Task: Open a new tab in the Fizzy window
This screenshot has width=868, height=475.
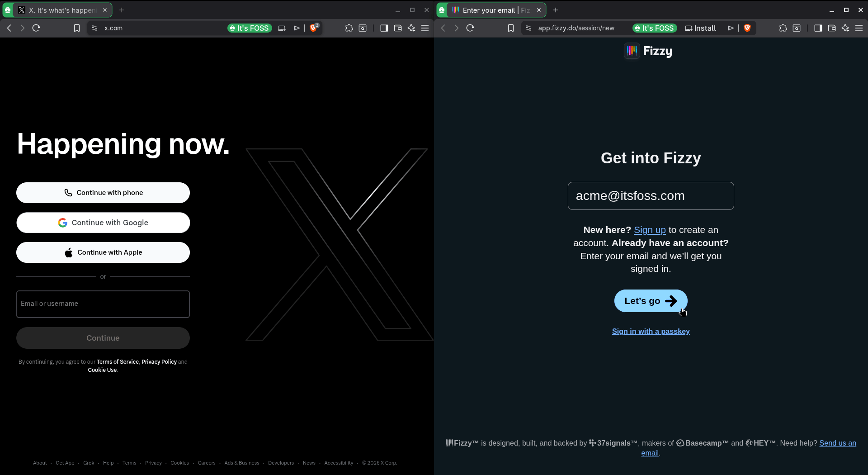Action: (x=556, y=10)
